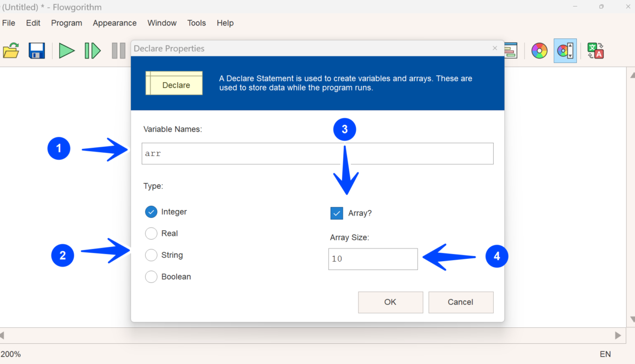Select the Boolean type radio button
635x364 pixels.
(x=151, y=276)
